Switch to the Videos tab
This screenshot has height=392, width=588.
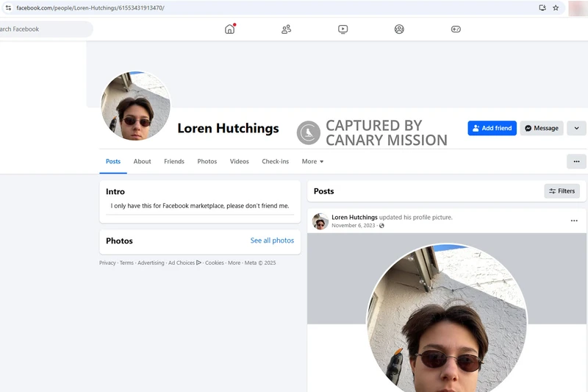tap(240, 161)
